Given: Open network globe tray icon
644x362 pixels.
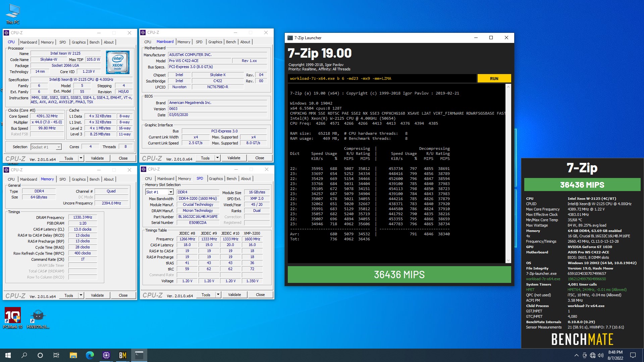Looking at the screenshot, I should tap(593, 355).
